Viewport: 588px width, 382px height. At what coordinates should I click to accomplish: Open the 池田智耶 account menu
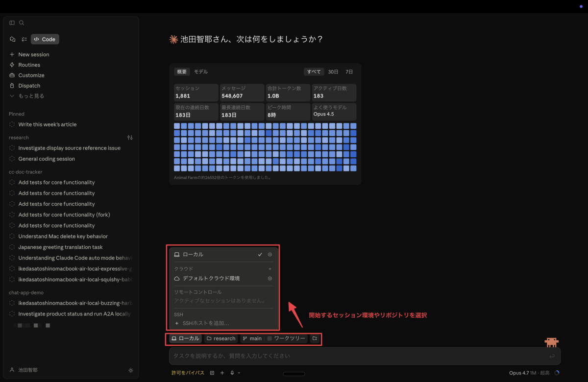(x=24, y=370)
